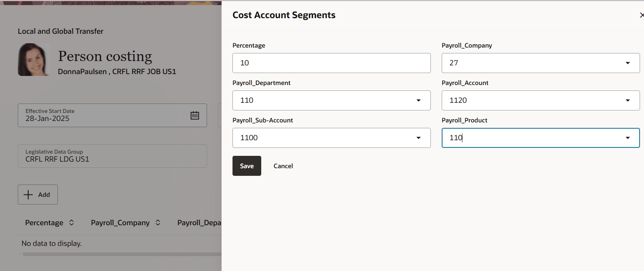The width and height of the screenshot is (644, 271).
Task: Click the Effective Start Date field
Action: click(x=102, y=116)
